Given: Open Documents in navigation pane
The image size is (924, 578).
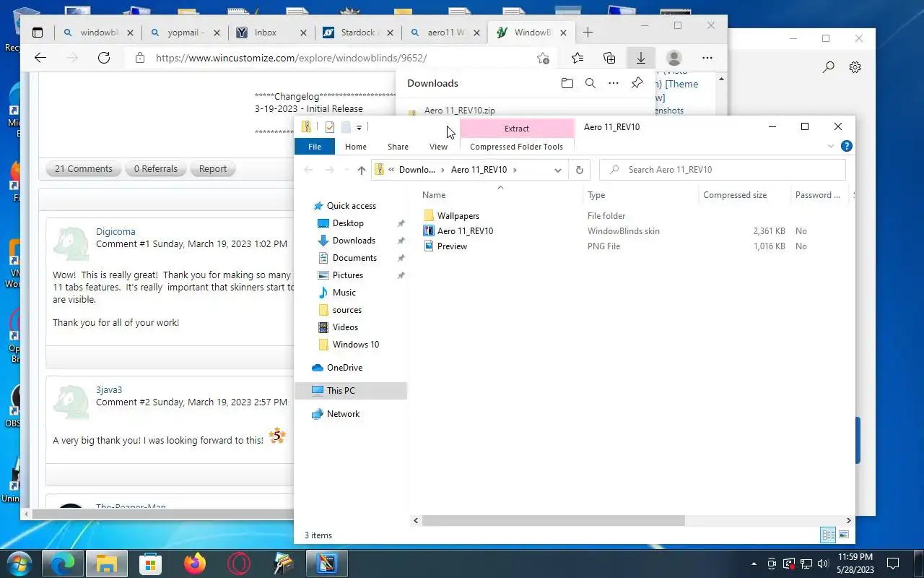Looking at the screenshot, I should [354, 258].
